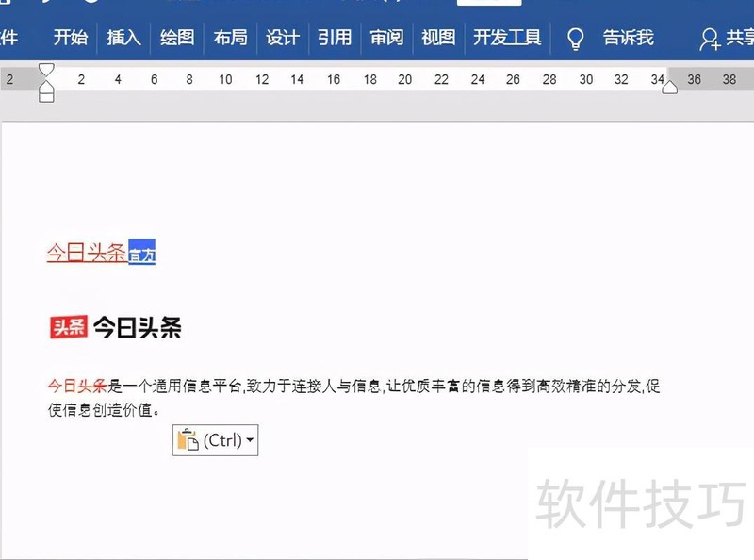Select the red 头条 logo image

(x=68, y=327)
